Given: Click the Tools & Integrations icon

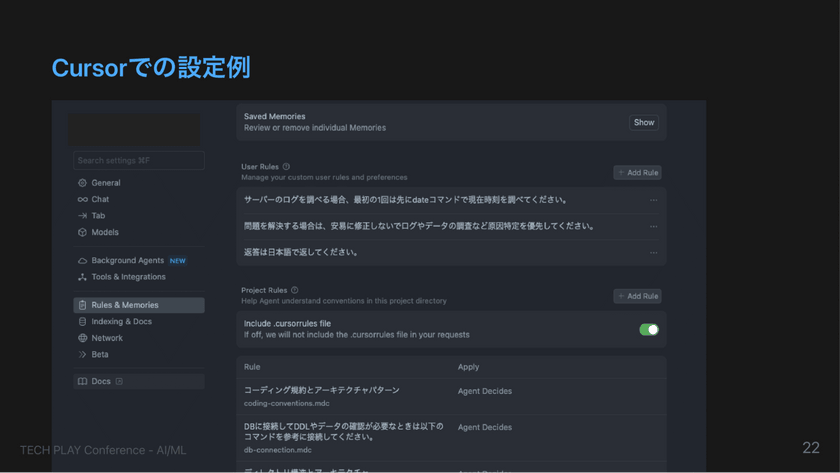Looking at the screenshot, I should tap(82, 277).
